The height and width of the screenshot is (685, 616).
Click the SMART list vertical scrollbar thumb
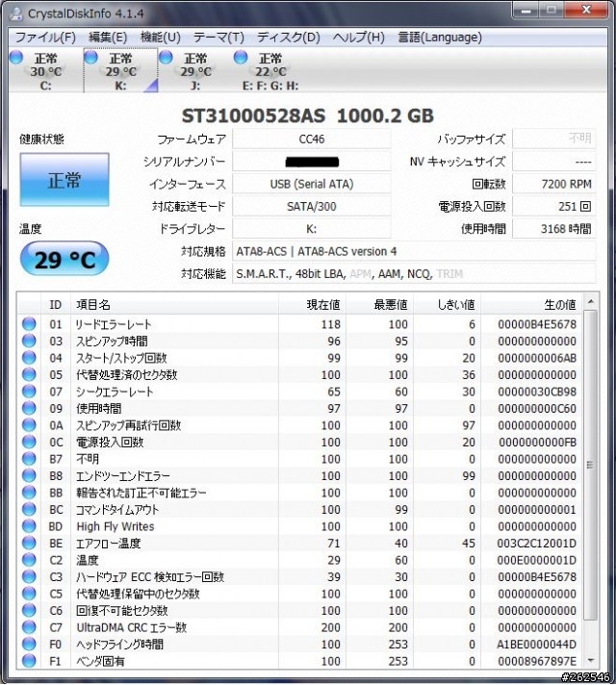(590, 465)
